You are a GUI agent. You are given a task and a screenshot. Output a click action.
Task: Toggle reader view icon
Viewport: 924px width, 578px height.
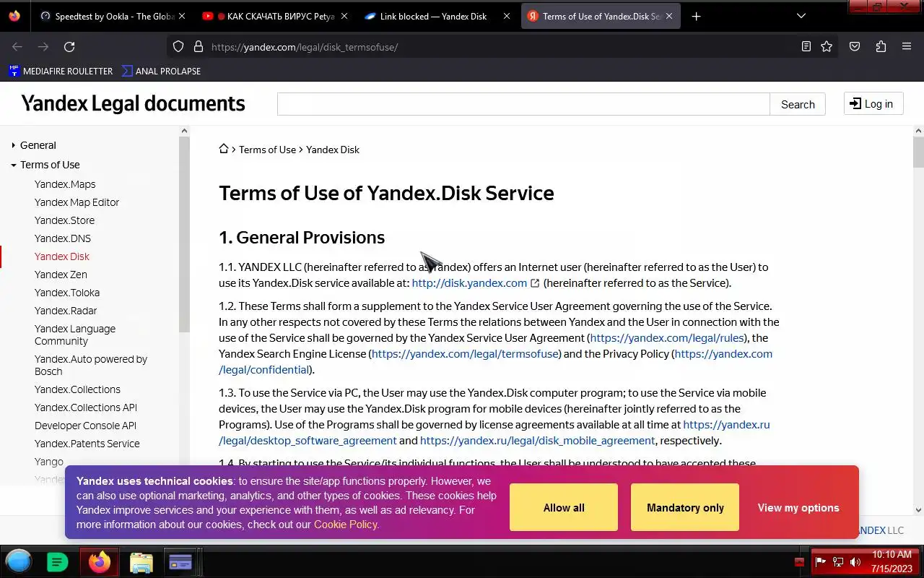806,47
